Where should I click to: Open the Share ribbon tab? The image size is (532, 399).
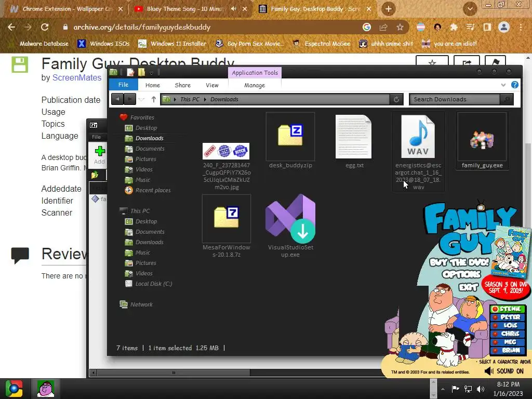click(x=182, y=85)
